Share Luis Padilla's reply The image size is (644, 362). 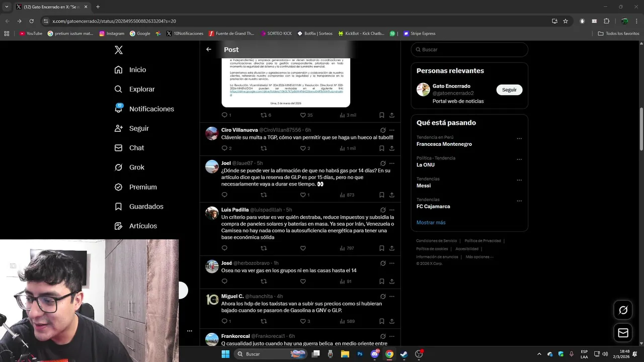click(392, 248)
